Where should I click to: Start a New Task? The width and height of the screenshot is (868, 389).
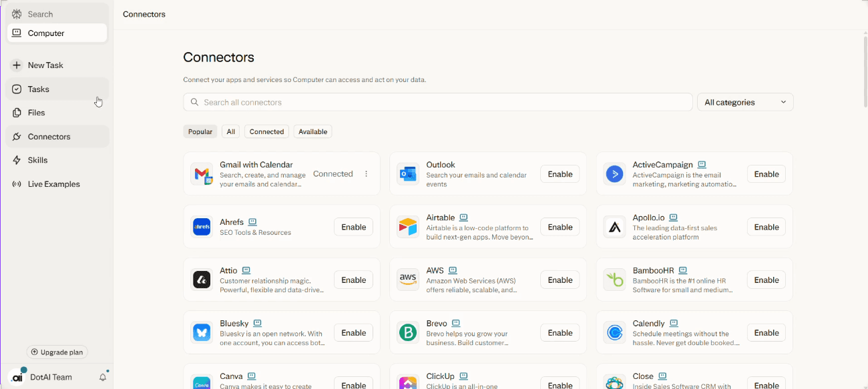57,65
